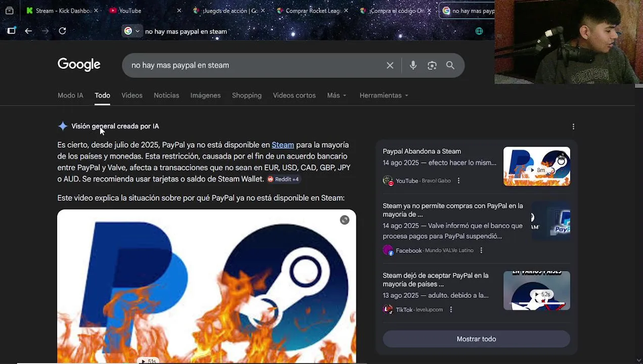Click the address bar text 'no hay mas paypal en steam'
This screenshot has width=643, height=364.
pos(186,31)
